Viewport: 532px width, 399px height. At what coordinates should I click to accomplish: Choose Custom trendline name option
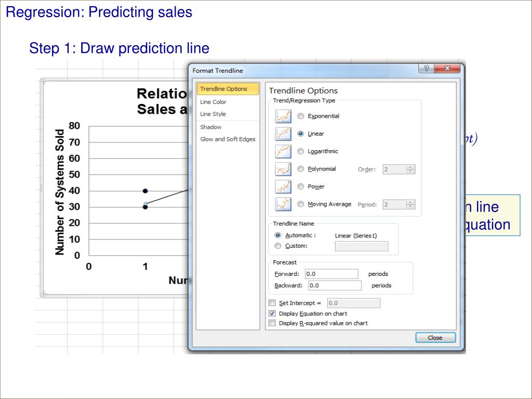278,246
